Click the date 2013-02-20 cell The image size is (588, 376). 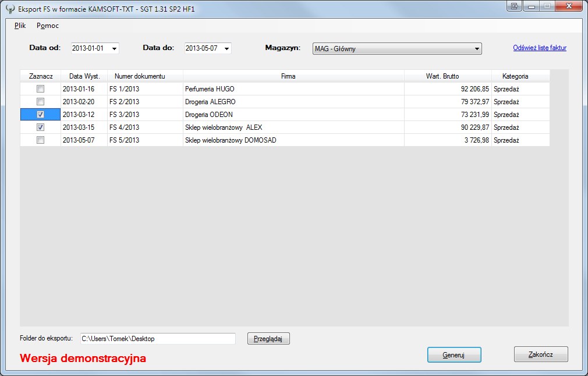click(x=84, y=102)
